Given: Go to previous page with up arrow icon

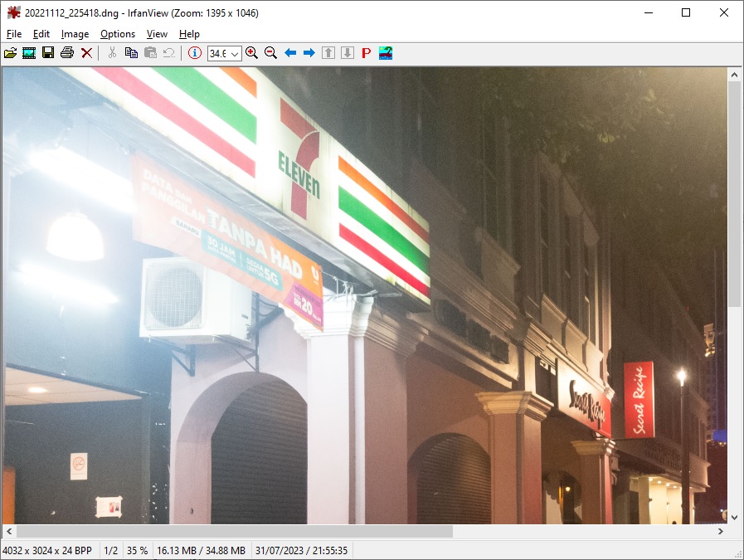Looking at the screenshot, I should point(328,52).
